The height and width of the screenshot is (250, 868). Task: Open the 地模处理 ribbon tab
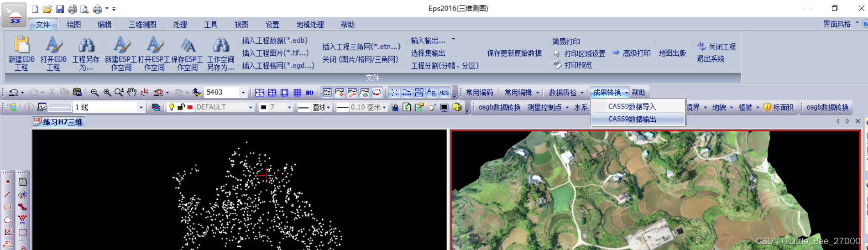[310, 25]
